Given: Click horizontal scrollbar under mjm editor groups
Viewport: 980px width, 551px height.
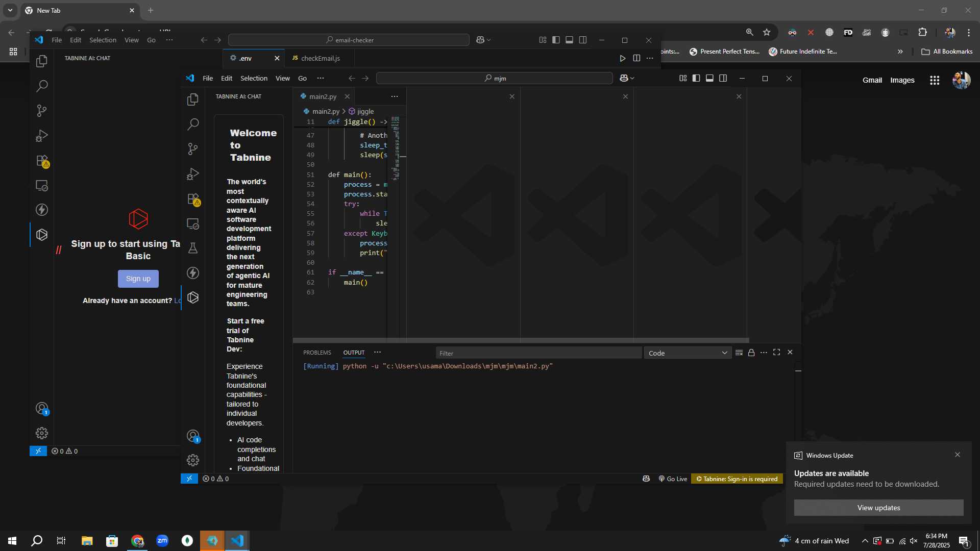Looking at the screenshot, I should 521,340.
